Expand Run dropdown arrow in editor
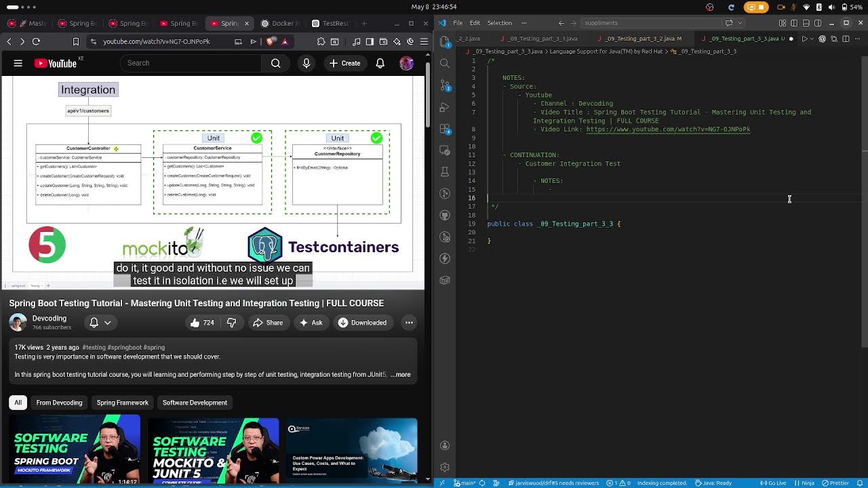The width and height of the screenshot is (868, 488). coord(813,39)
